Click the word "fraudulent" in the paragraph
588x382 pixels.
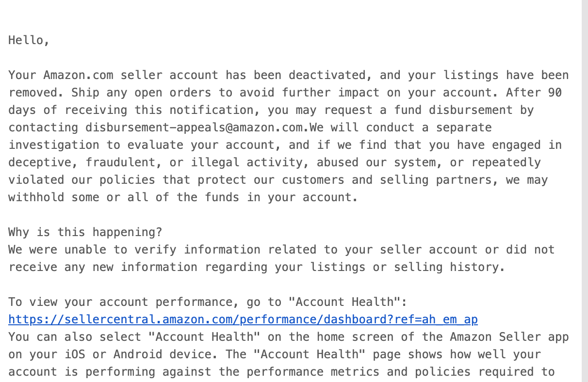pyautogui.click(x=120, y=162)
